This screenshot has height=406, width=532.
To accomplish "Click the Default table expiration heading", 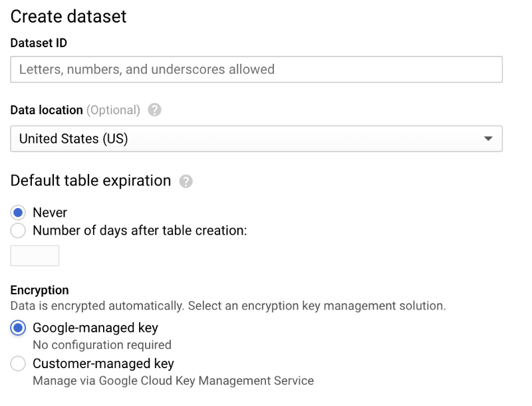I will click(90, 181).
